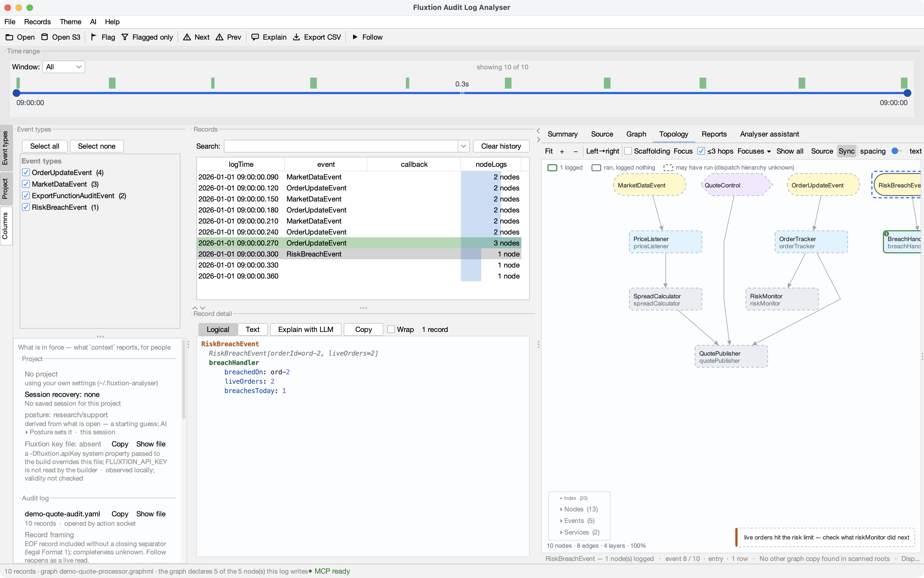Image resolution: width=924 pixels, height=578 pixels.
Task: Expand the Posture sets it disclosure
Action: (27, 432)
